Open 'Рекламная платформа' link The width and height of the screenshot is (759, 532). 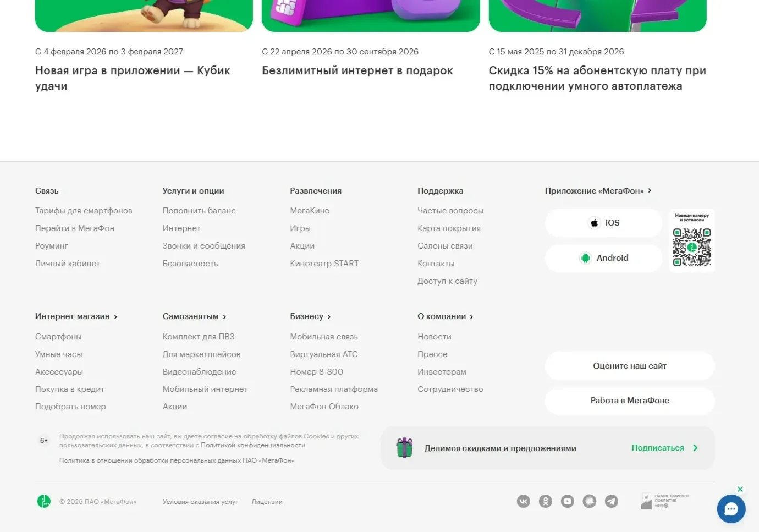[334, 389]
